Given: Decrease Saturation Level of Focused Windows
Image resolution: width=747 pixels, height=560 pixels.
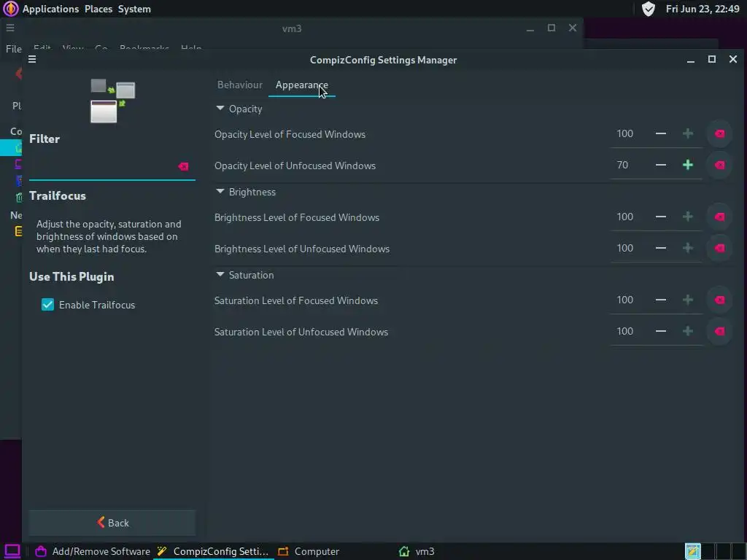Looking at the screenshot, I should coord(660,300).
